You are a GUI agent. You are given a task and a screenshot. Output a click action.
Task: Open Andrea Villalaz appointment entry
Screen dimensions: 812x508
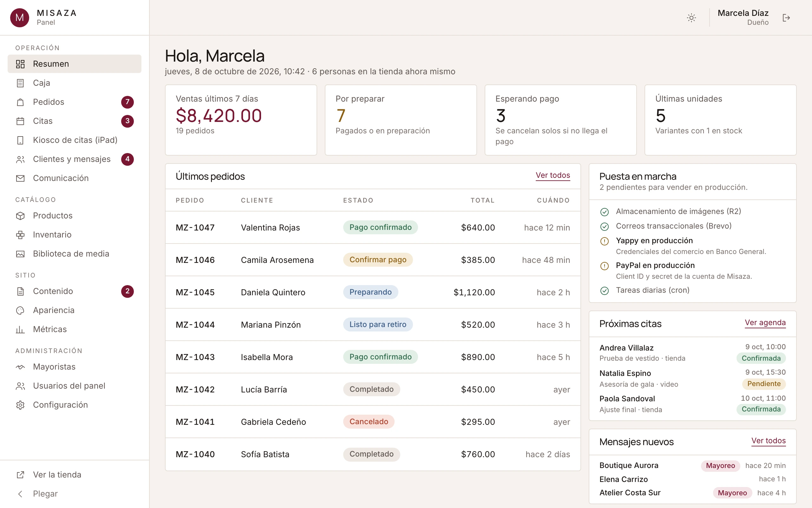pyautogui.click(x=692, y=353)
